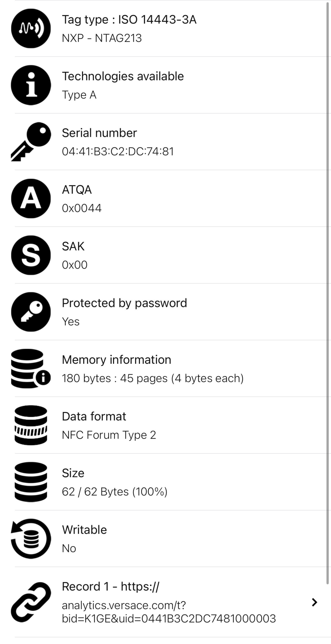Select the Protected by password row text

[124, 303]
